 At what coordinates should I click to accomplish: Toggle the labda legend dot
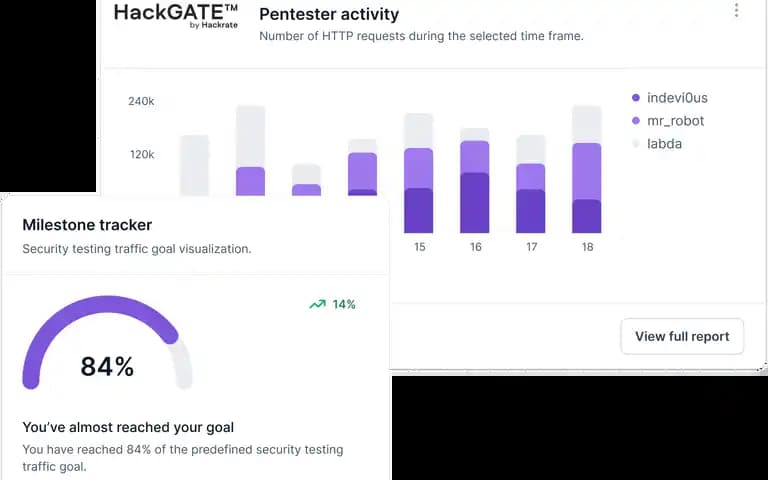[x=636, y=144]
